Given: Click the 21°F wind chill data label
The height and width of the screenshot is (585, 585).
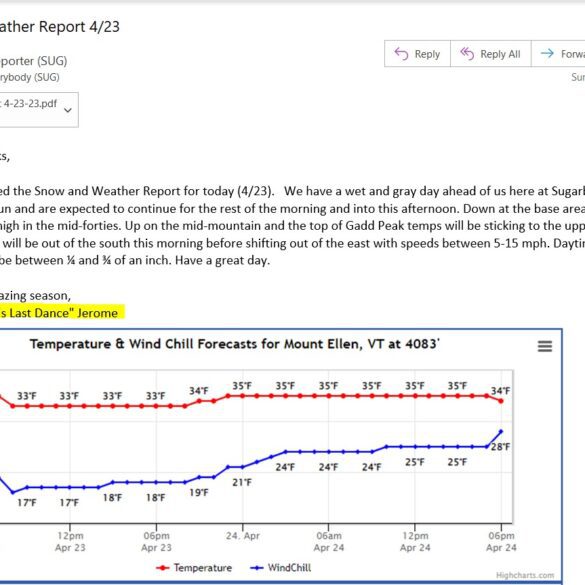Looking at the screenshot, I should click(x=242, y=482).
